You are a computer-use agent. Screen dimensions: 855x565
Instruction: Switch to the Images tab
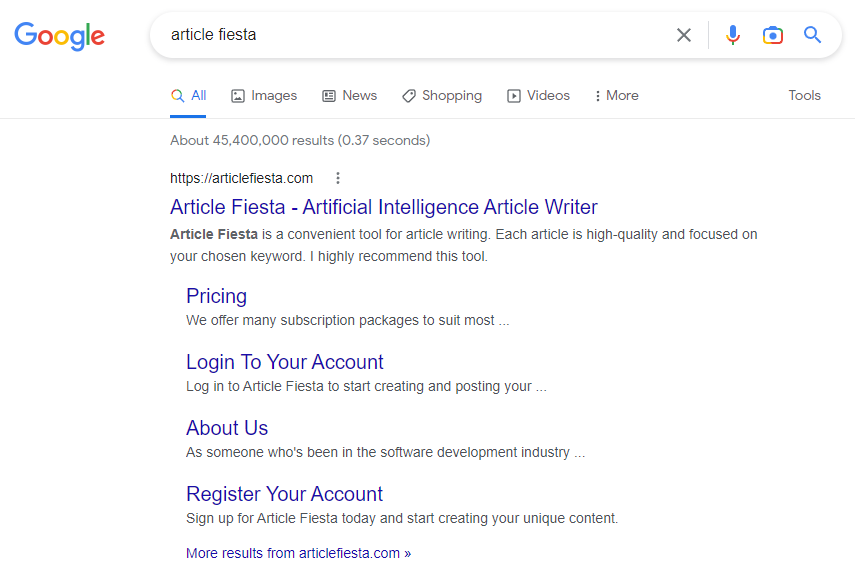pos(264,96)
